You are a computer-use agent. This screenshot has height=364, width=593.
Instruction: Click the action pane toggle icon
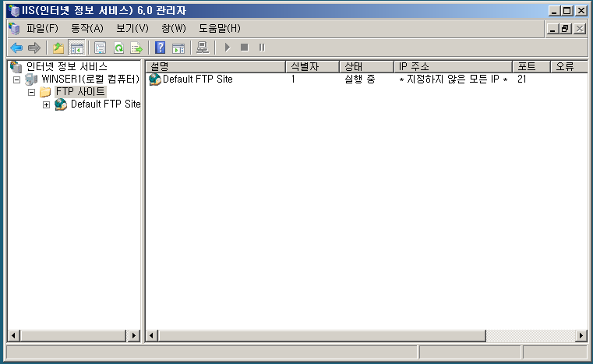point(178,48)
